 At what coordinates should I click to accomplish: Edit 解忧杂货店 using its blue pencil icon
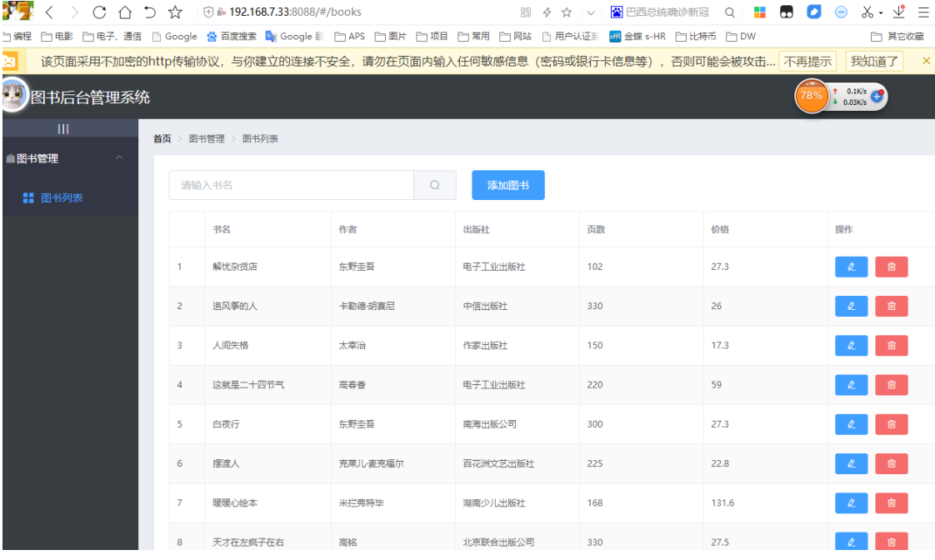tap(850, 267)
